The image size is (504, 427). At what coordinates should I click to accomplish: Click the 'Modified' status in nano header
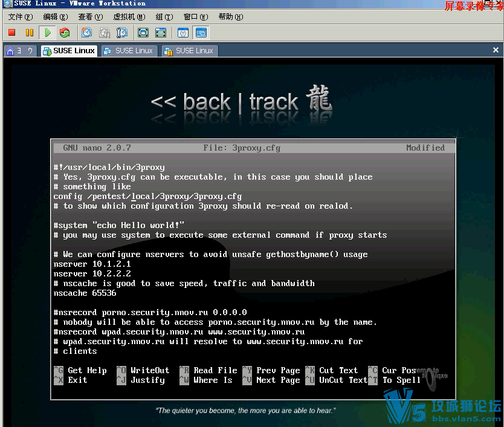click(x=425, y=148)
